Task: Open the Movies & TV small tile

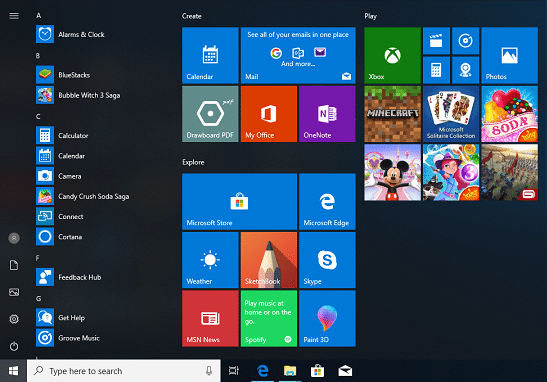Action: coord(436,41)
